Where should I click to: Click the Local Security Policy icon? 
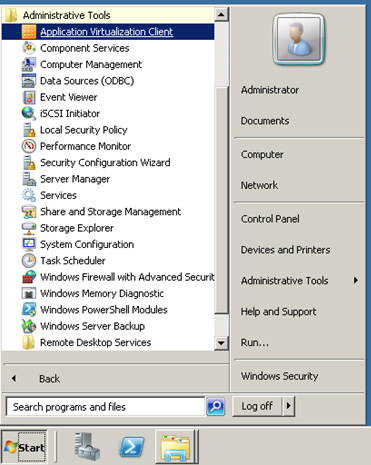pos(29,130)
